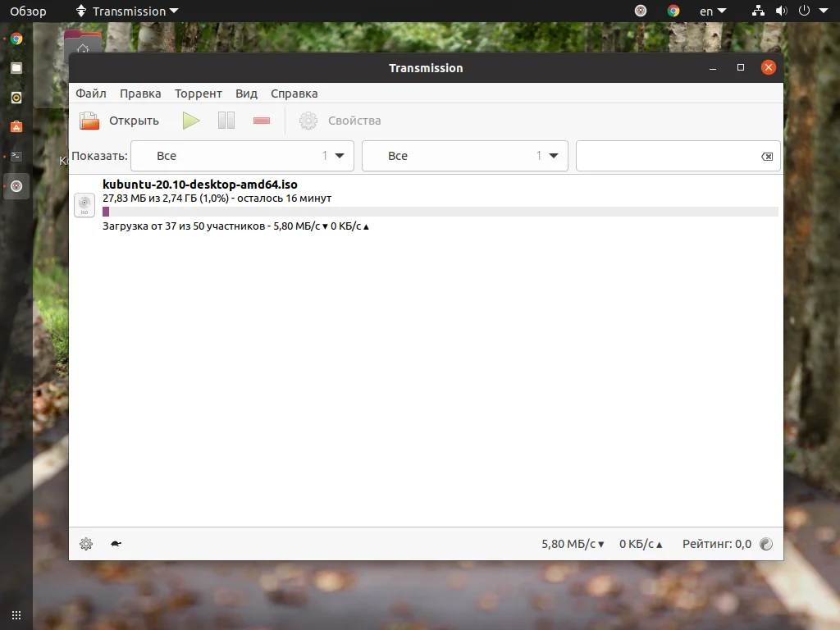Remove the kubuntu torrent from list
This screenshot has height=630, width=840.
tap(261, 120)
